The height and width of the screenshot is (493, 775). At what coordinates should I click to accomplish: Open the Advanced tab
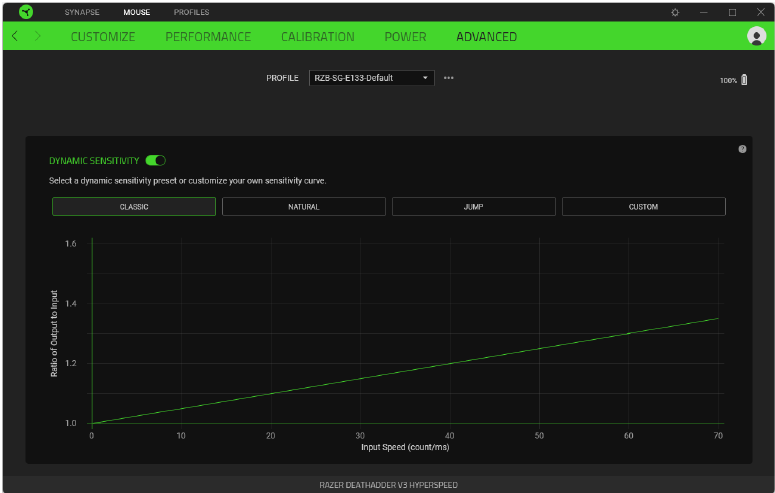point(486,37)
